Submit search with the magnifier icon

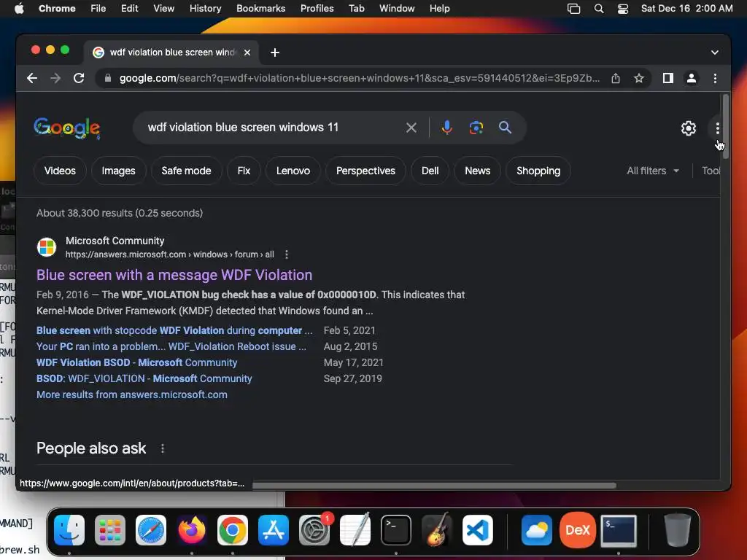(x=505, y=128)
